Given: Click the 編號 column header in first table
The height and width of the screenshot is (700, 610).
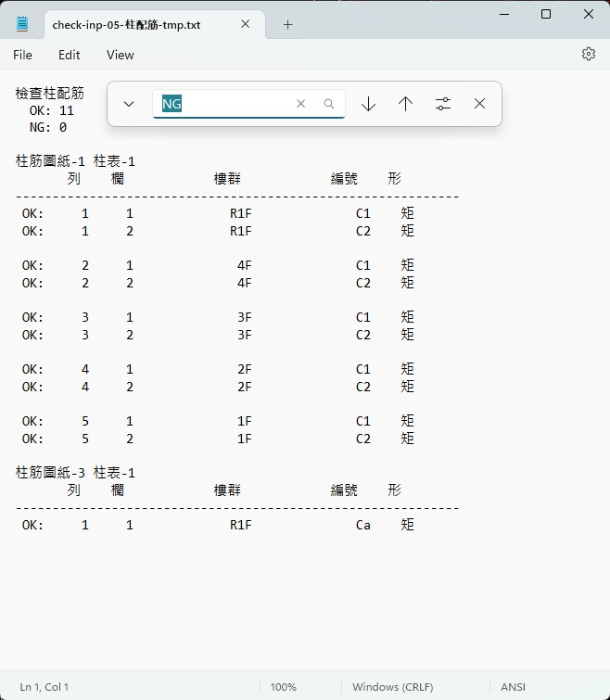Looking at the screenshot, I should click(344, 179).
